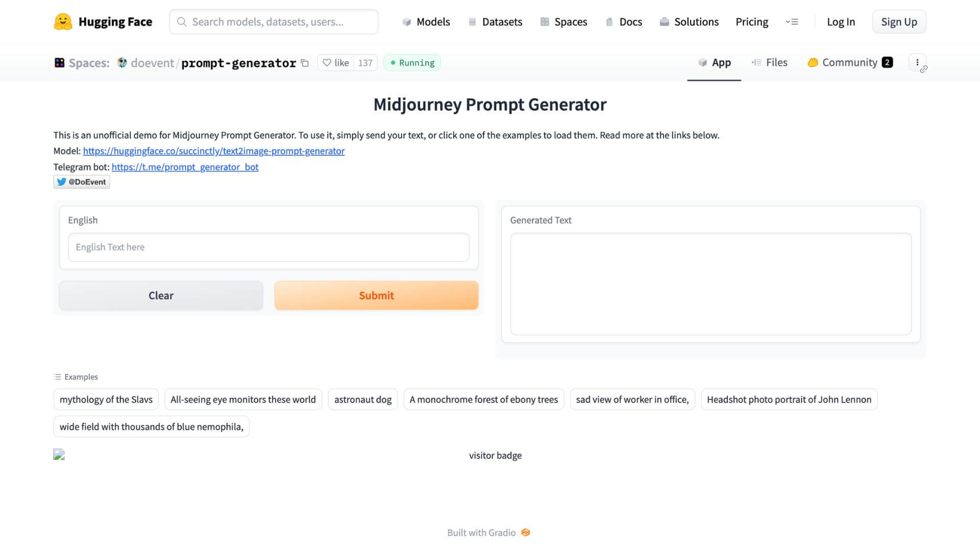Screen dimensions: 980x551
Task: Open the Telegram bot link
Action: click(185, 167)
